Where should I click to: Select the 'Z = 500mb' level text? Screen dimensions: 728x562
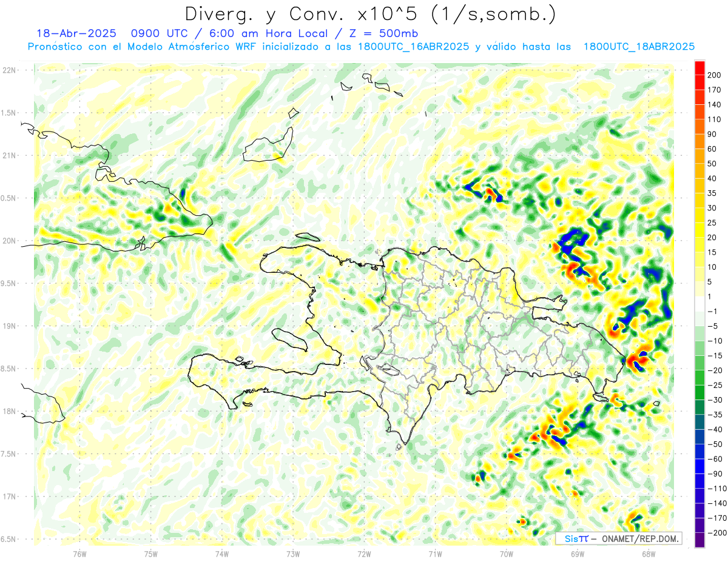click(x=385, y=33)
